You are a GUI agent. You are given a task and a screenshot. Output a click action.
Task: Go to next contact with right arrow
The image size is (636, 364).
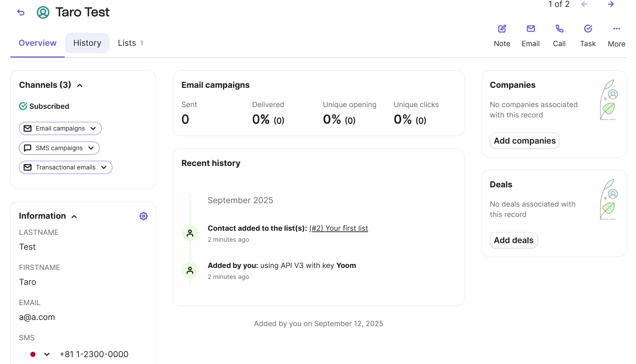pos(610,4)
